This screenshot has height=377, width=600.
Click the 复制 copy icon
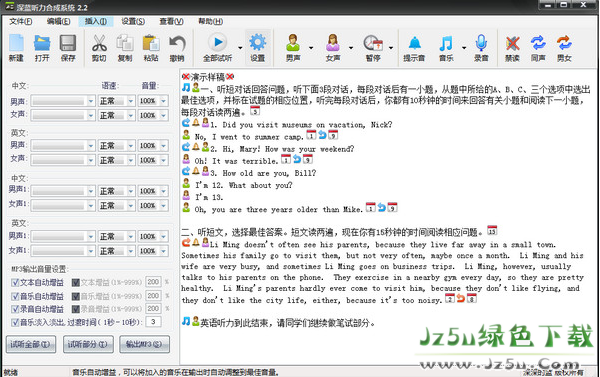125,48
